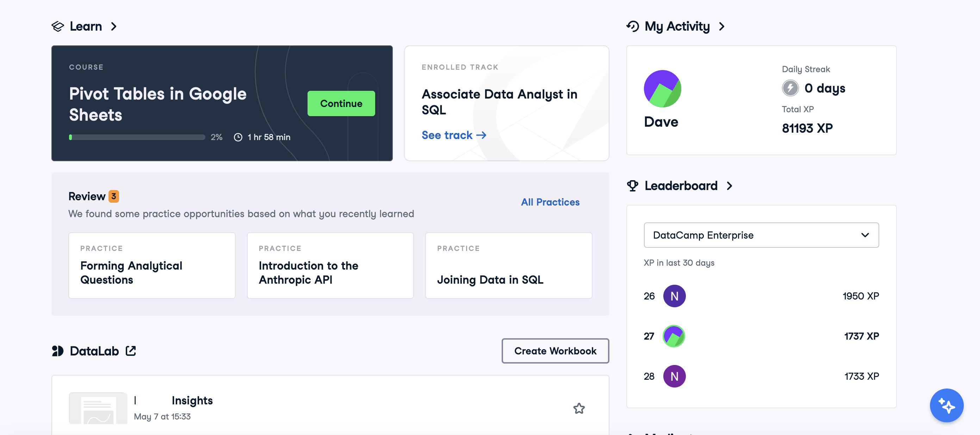Click the My Activity history icon
Image resolution: width=980 pixels, height=435 pixels.
click(x=633, y=26)
